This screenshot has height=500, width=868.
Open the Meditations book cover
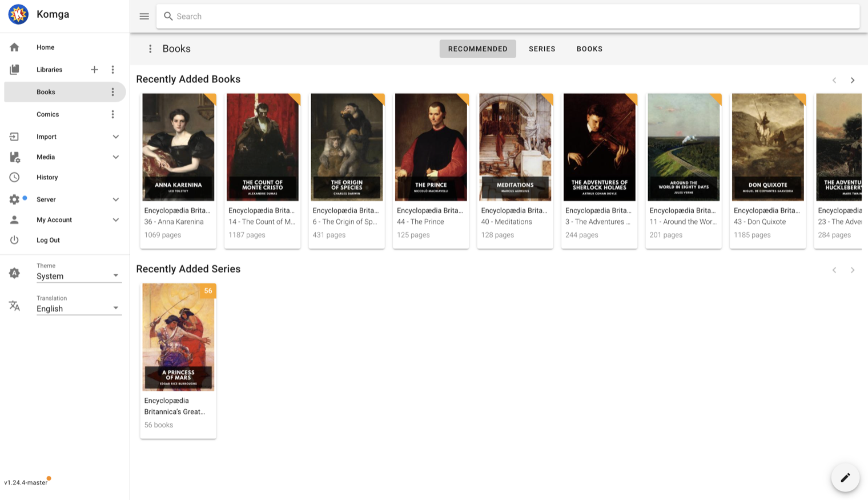[515, 147]
